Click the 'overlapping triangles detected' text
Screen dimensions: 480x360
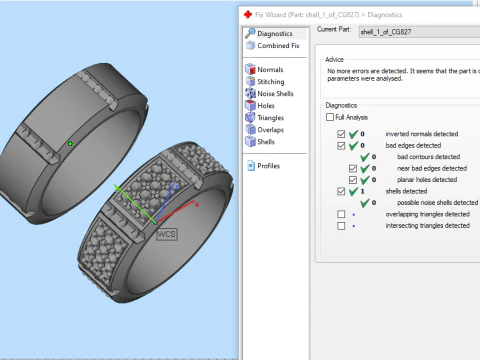tap(428, 214)
